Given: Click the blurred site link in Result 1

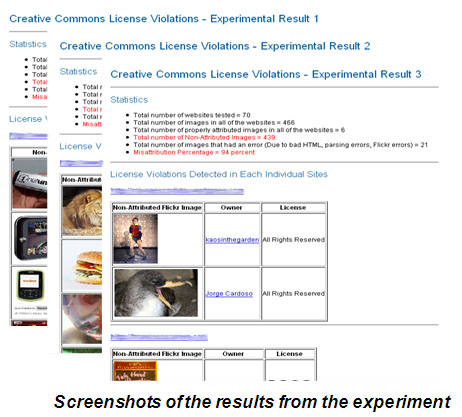Looking at the screenshot, I should pos(28,136).
